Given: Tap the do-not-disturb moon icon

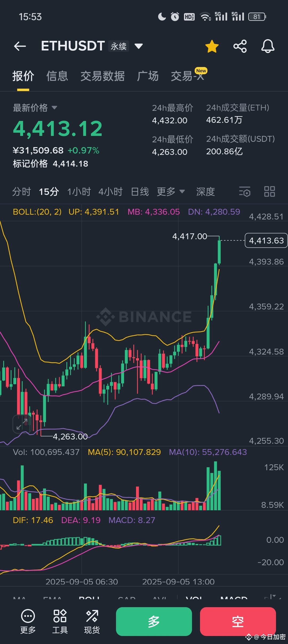Looking at the screenshot, I should pos(162,17).
